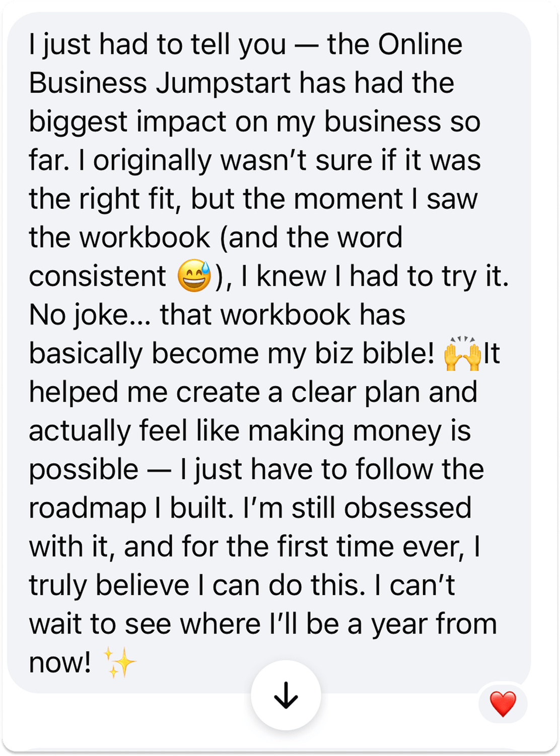Click the raising hands emoji
The width and height of the screenshot is (560, 756).
pos(462,353)
